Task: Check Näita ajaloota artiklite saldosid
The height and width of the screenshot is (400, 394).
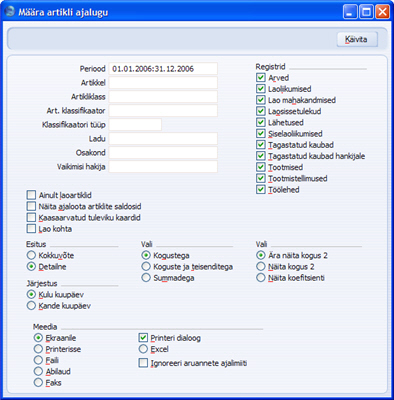Action: pos(31,206)
